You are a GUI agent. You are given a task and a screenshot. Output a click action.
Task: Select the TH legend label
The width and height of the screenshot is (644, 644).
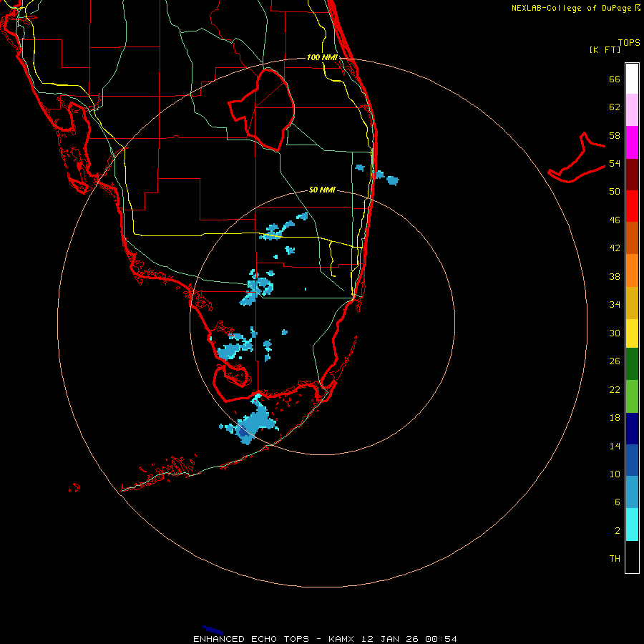615,558
